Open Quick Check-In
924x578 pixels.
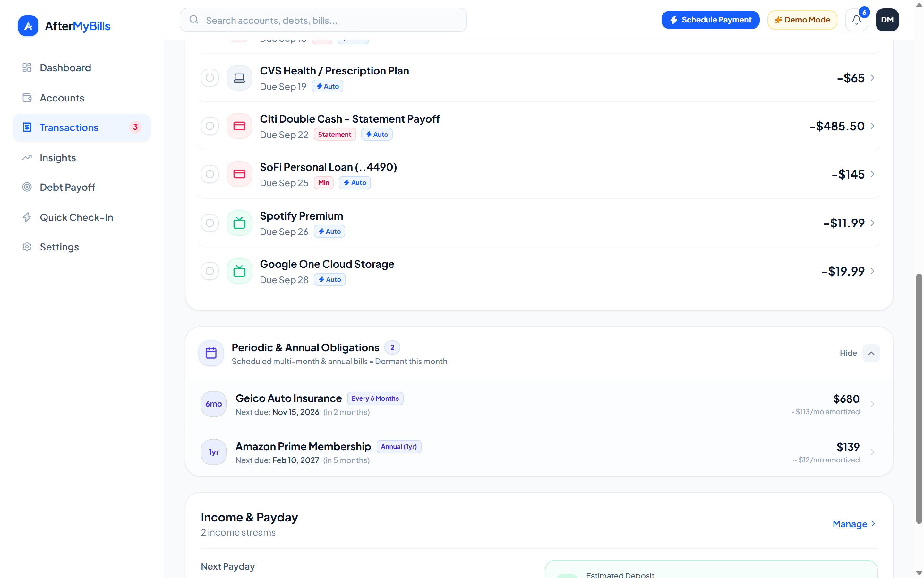82,217
